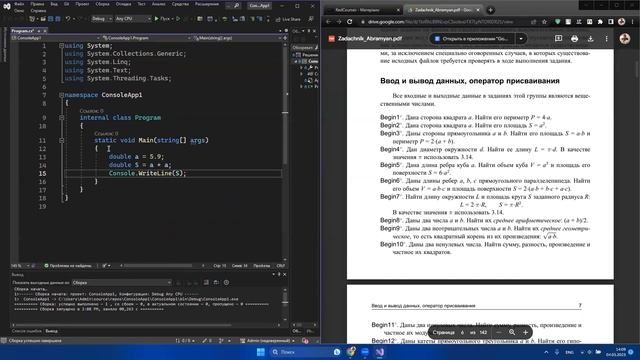
Task: Open dropdown arrow beside Open with app
Action: pos(521,39)
